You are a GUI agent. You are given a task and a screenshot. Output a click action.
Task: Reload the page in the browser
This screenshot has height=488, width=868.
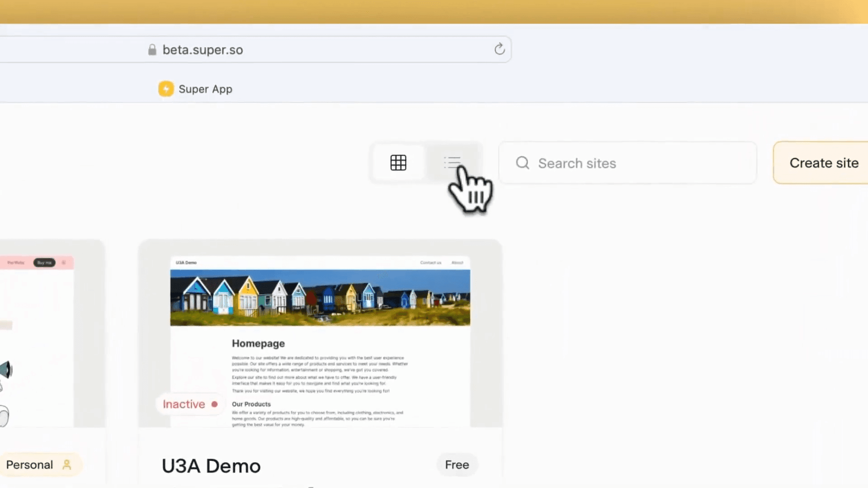[499, 49]
